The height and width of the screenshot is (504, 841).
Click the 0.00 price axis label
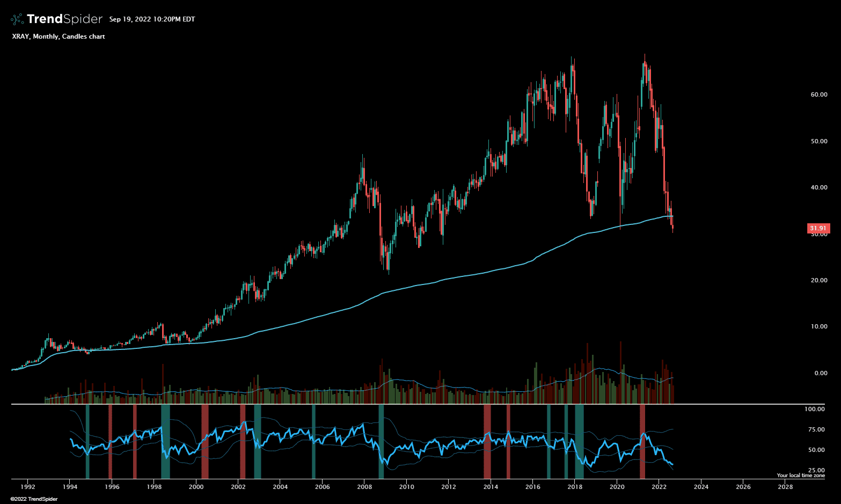[821, 373]
